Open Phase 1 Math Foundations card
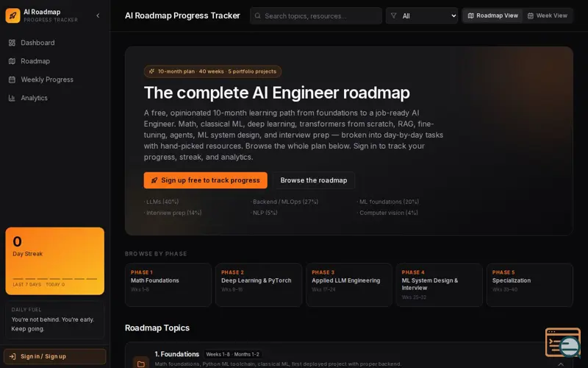588x368 pixels. (168, 285)
